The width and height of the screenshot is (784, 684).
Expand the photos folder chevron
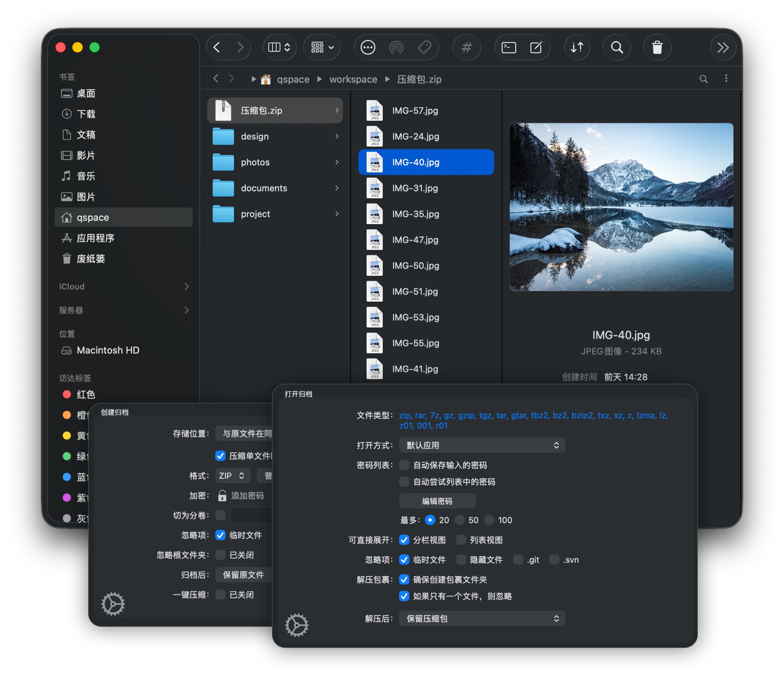(x=336, y=162)
